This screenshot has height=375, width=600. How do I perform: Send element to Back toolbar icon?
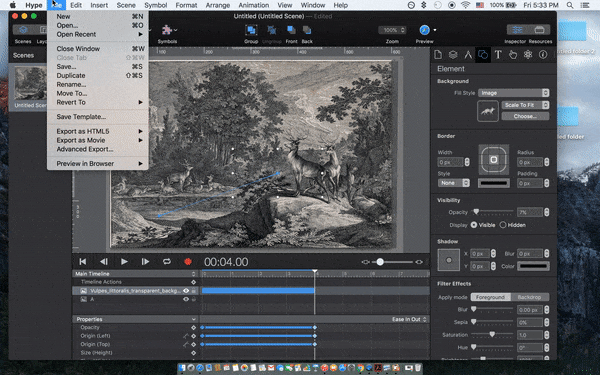click(x=307, y=30)
